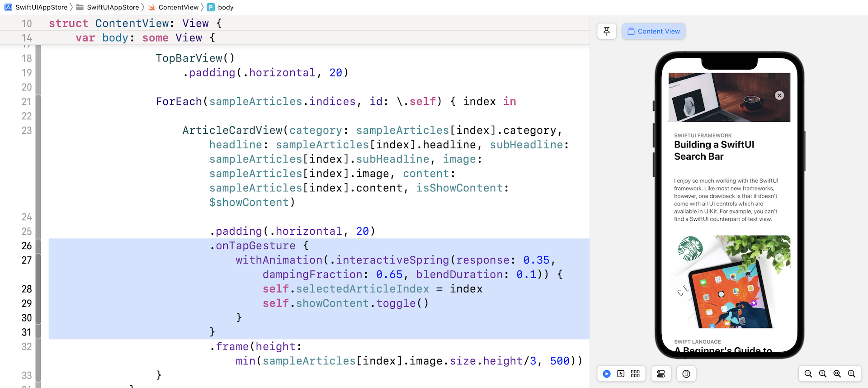Start the live preview play button
868x388 pixels.
coord(607,374)
